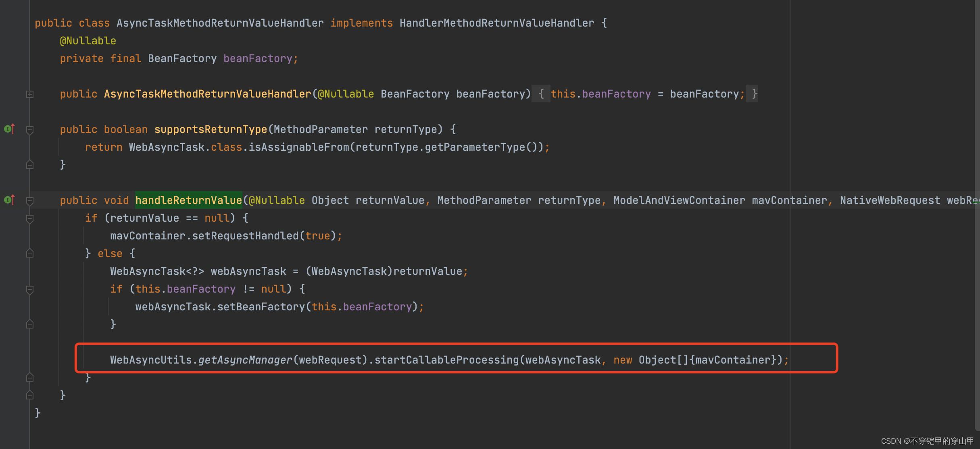Click the (WebAsyncTask) cast before returnValue
Viewport: 980px width, 449px height.
pos(349,271)
